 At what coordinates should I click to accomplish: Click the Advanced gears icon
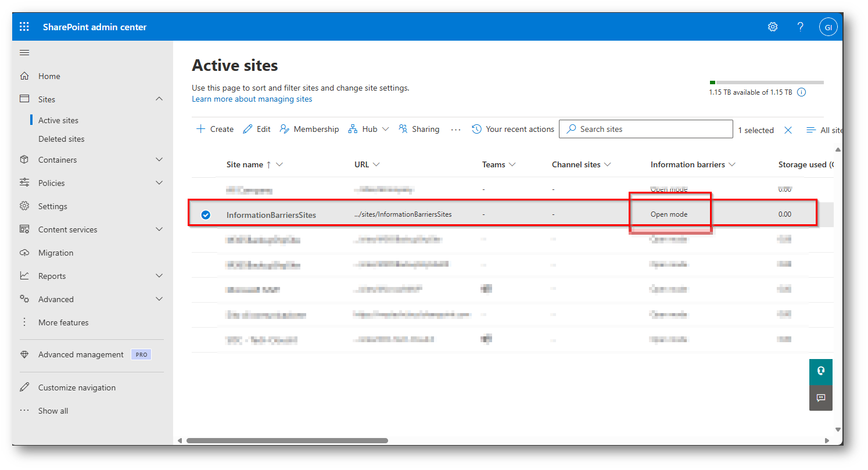point(24,299)
